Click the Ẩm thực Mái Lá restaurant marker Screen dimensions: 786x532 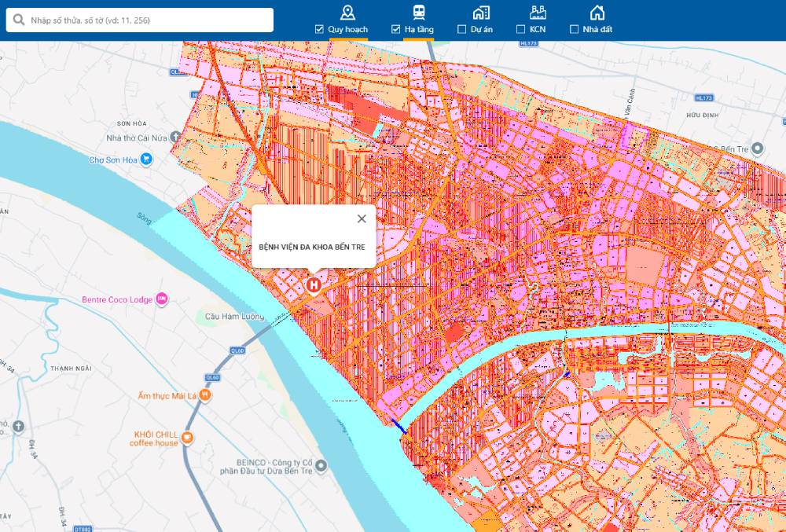click(204, 395)
